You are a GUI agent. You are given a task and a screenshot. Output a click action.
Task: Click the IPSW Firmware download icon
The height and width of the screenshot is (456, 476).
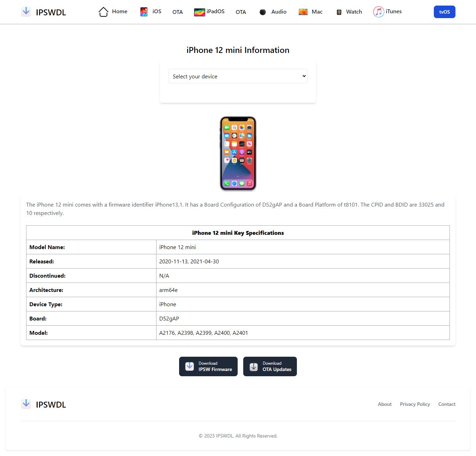(x=190, y=366)
